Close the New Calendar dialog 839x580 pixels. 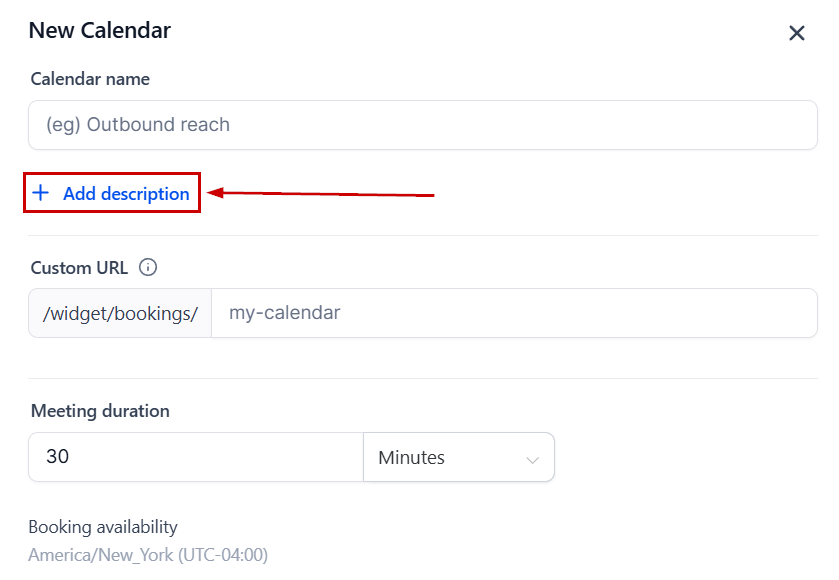click(x=797, y=33)
